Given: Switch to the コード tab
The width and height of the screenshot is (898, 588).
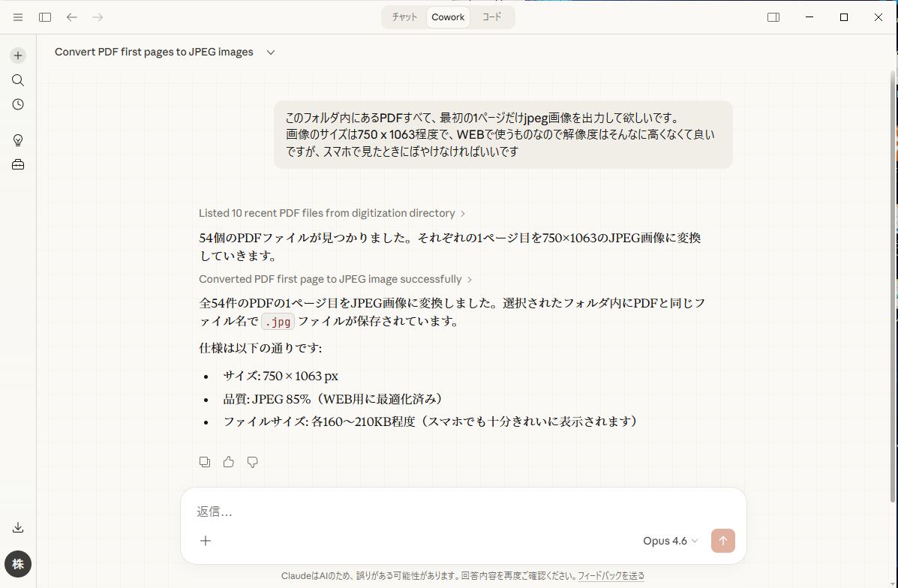Looking at the screenshot, I should 492,17.
